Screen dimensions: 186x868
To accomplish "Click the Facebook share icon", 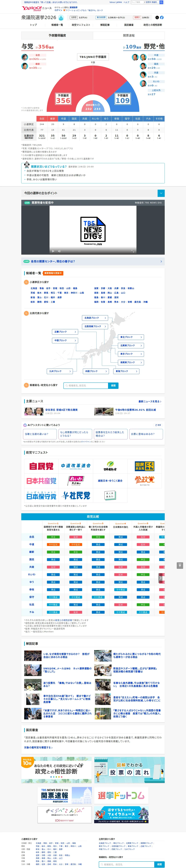I will coord(162,18).
